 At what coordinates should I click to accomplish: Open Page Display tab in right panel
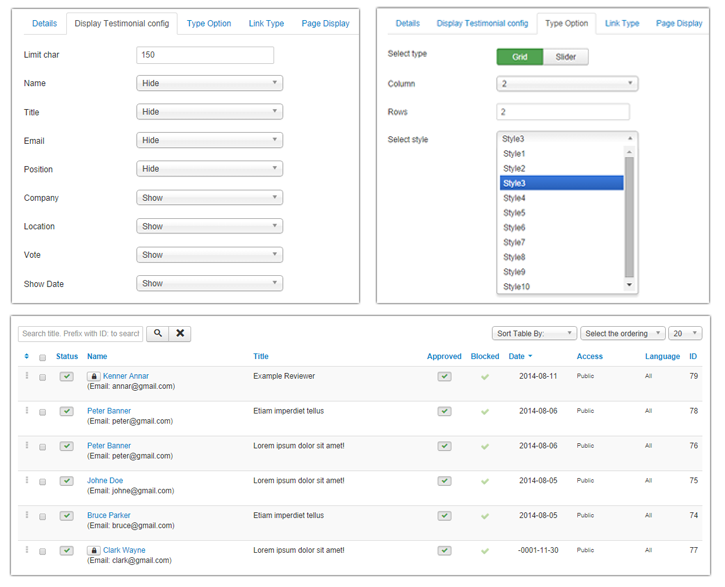pos(679,23)
